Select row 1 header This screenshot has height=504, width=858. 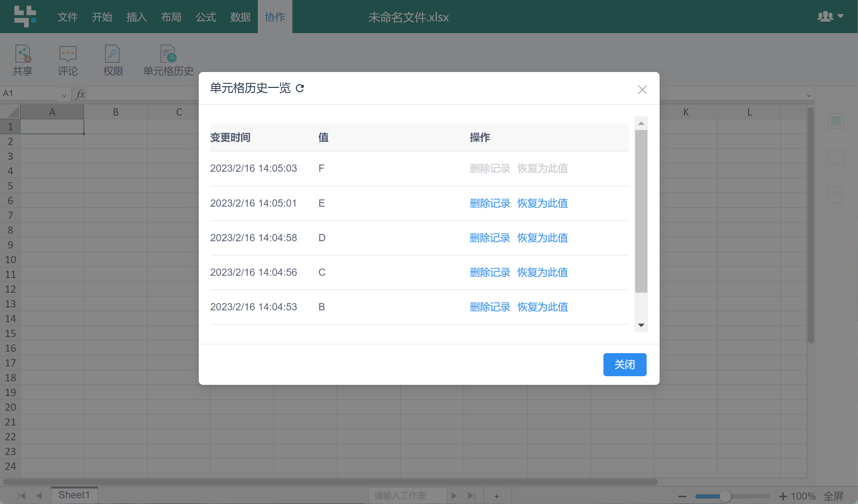tap(10, 127)
